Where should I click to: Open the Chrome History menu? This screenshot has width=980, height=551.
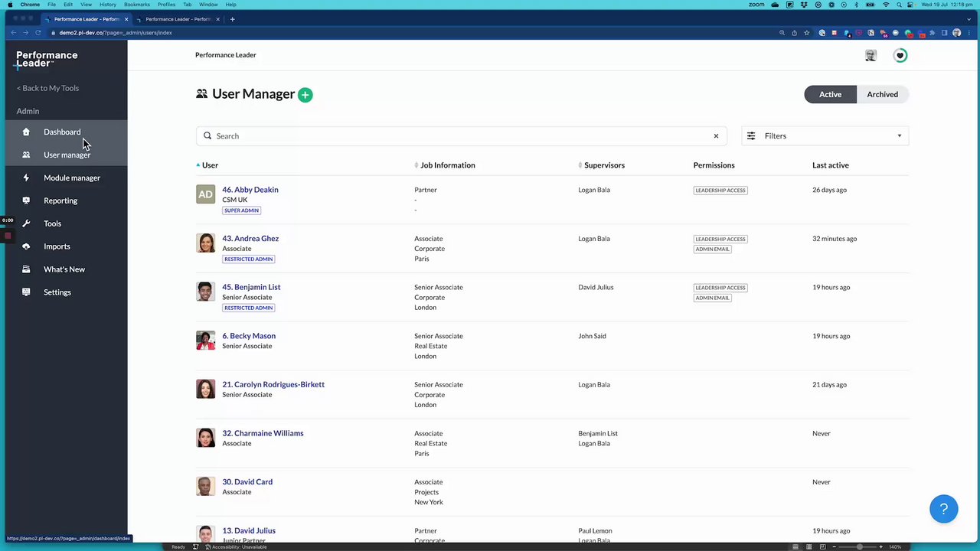[108, 5]
